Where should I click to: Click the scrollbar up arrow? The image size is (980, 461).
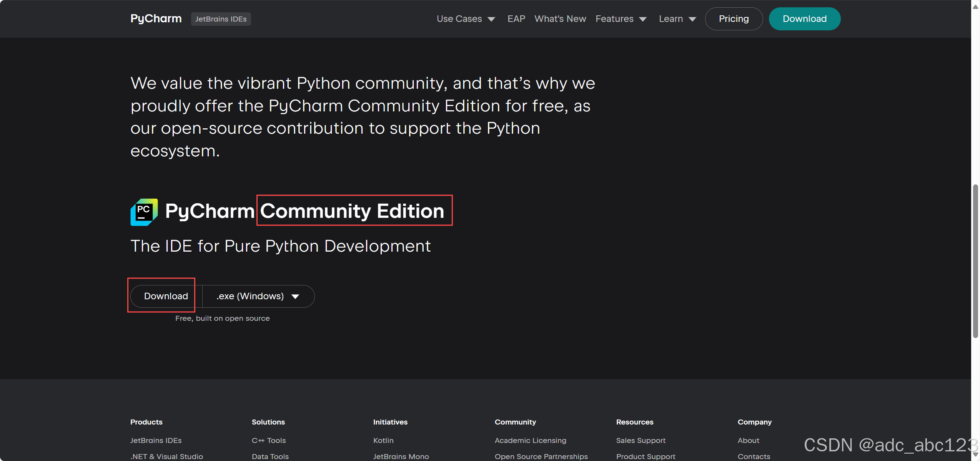tap(975, 7)
